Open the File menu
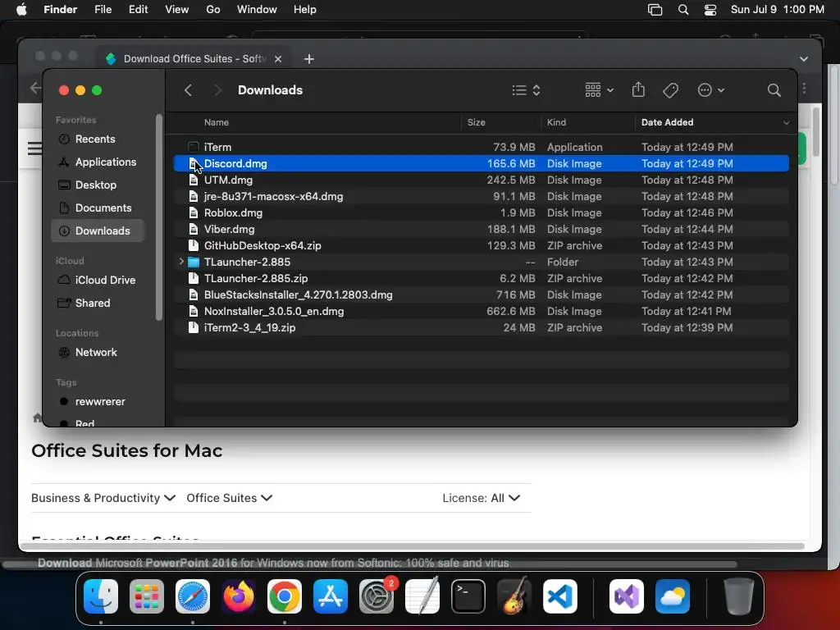The width and height of the screenshot is (840, 630). point(103,10)
